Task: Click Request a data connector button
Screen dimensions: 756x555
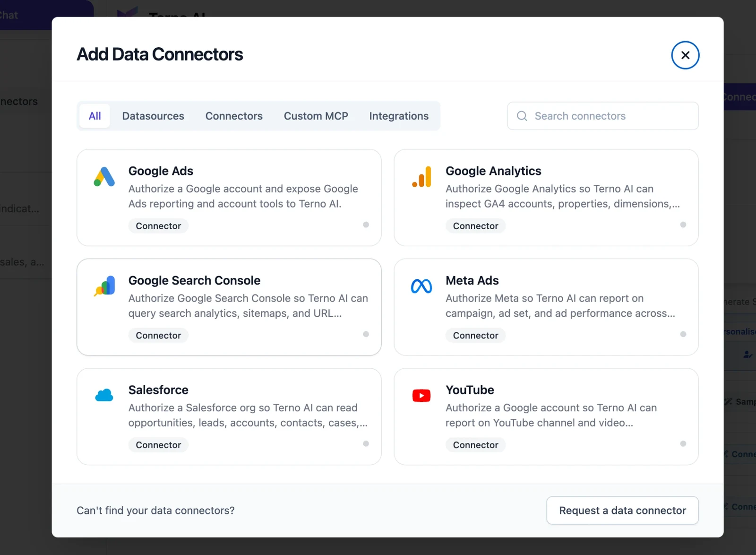Action: pos(622,511)
